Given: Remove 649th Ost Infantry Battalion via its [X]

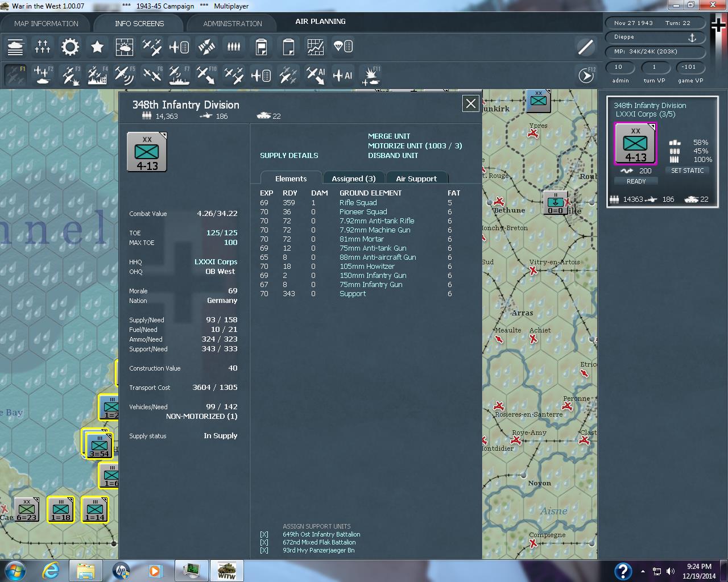Looking at the screenshot, I should [264, 534].
